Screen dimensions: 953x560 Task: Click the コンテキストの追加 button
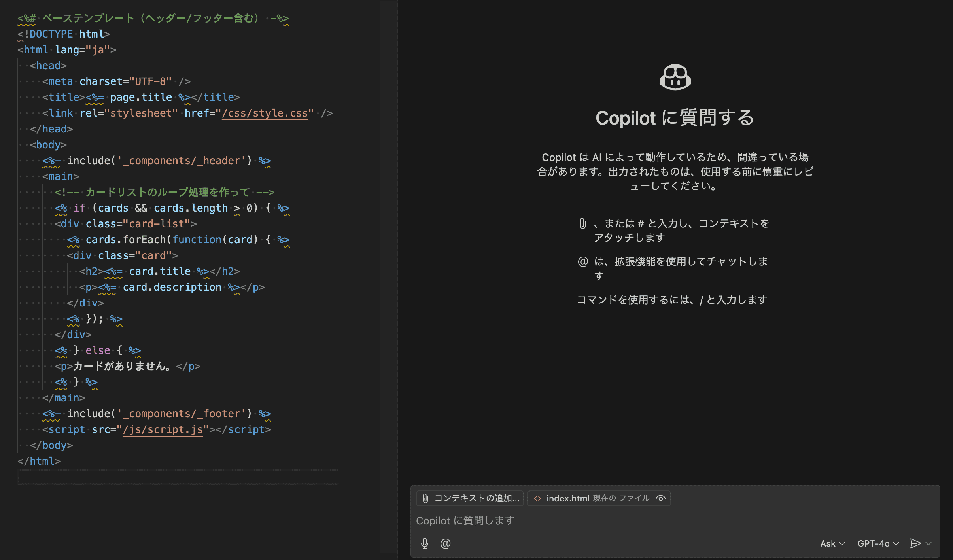point(469,498)
